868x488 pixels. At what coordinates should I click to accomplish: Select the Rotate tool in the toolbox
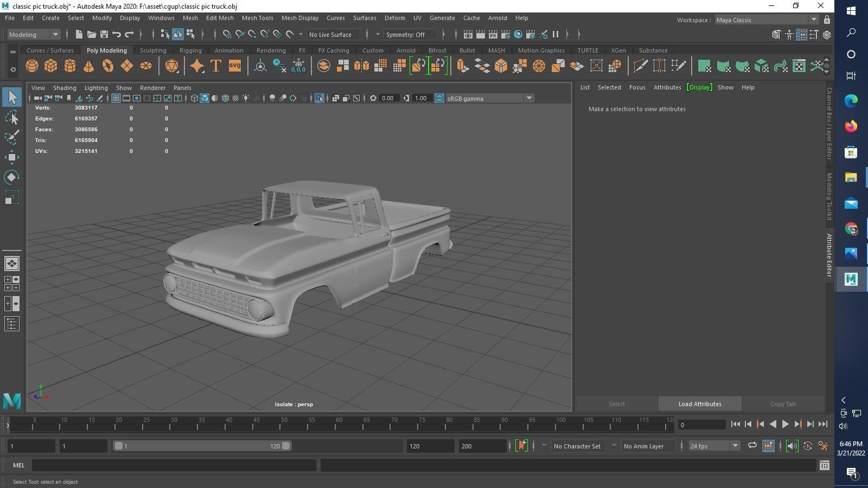click(12, 177)
